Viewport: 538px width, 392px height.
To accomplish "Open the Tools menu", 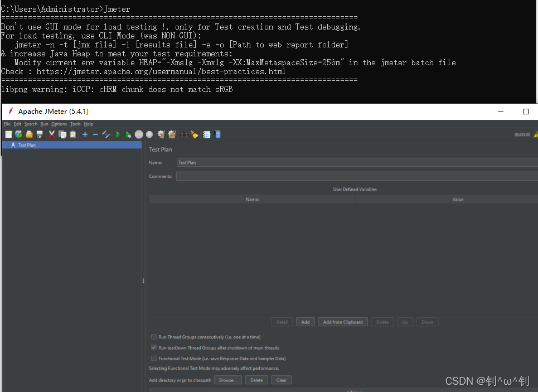I will [x=75, y=124].
